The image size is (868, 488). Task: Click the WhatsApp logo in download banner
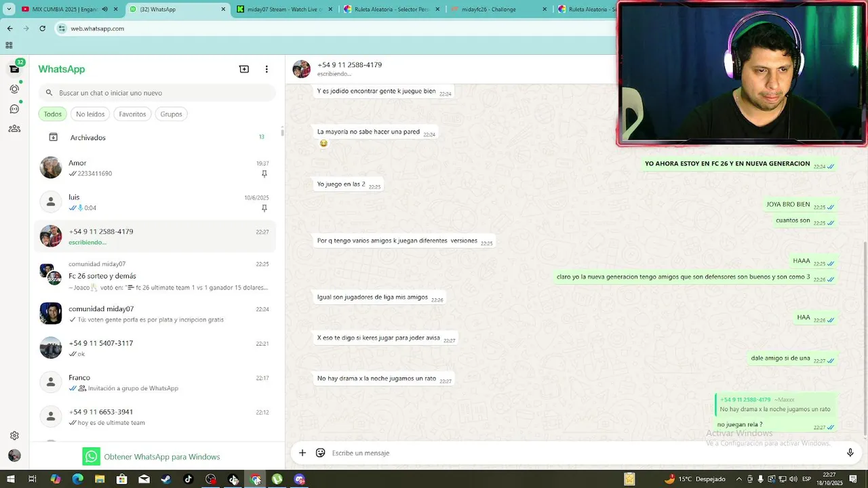tap(91, 456)
